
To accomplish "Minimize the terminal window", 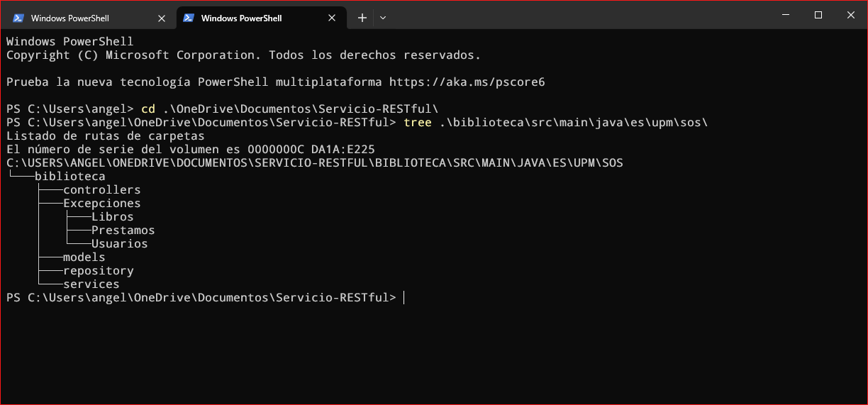I will point(786,15).
